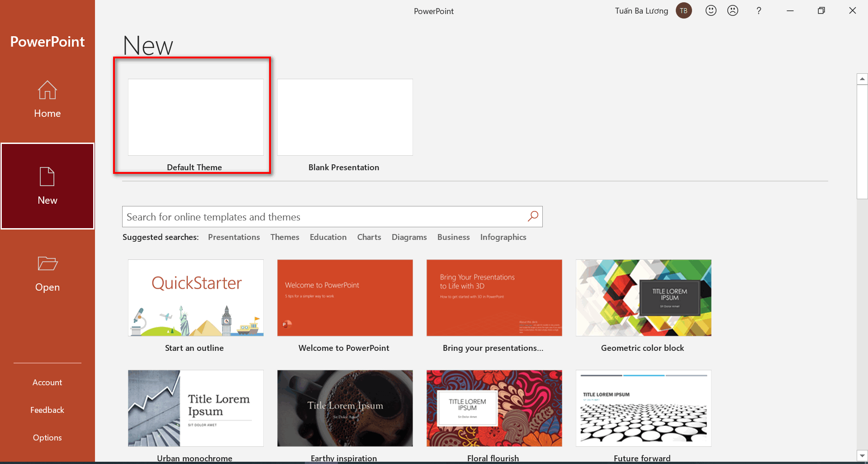The height and width of the screenshot is (464, 868).
Task: Minimize the PowerPoint window
Action: pyautogui.click(x=790, y=10)
